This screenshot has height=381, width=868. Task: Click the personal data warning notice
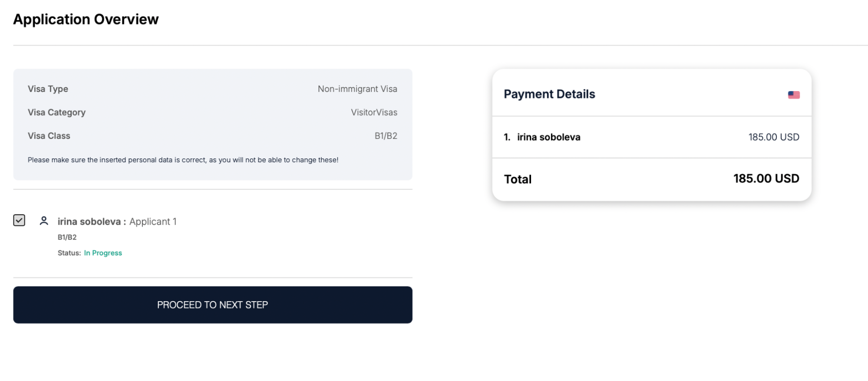click(x=183, y=160)
